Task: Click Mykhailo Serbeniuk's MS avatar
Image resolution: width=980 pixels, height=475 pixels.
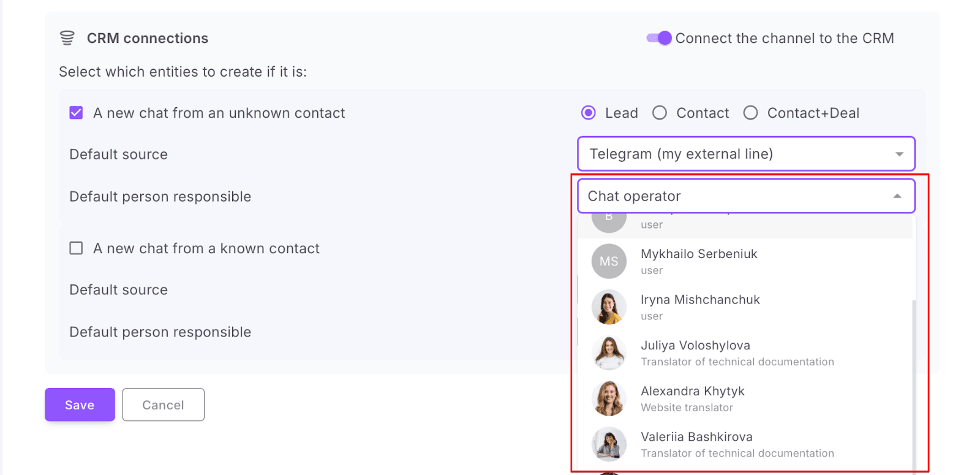Action: point(609,262)
